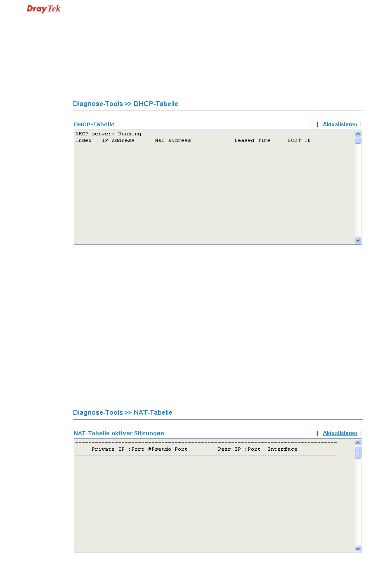Click the NAT table scrollbar thumb
Image resolution: width=392 pixels, height=577 pixels.
click(x=358, y=452)
